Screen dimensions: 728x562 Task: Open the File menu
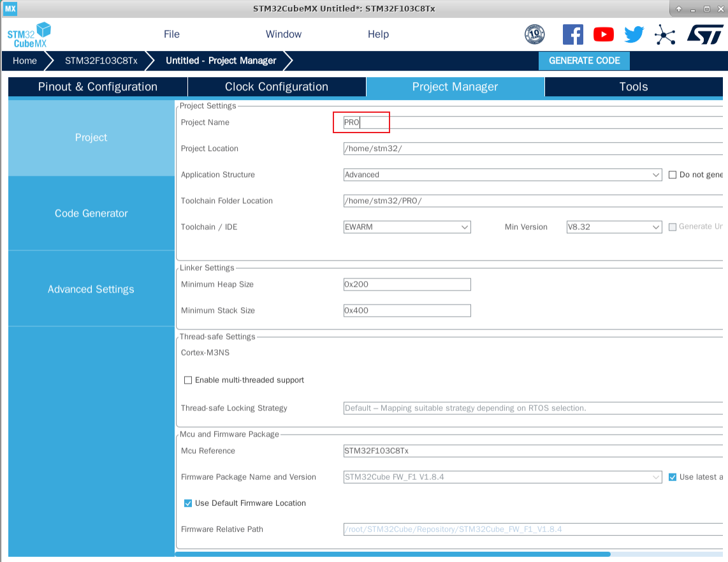[x=171, y=34]
